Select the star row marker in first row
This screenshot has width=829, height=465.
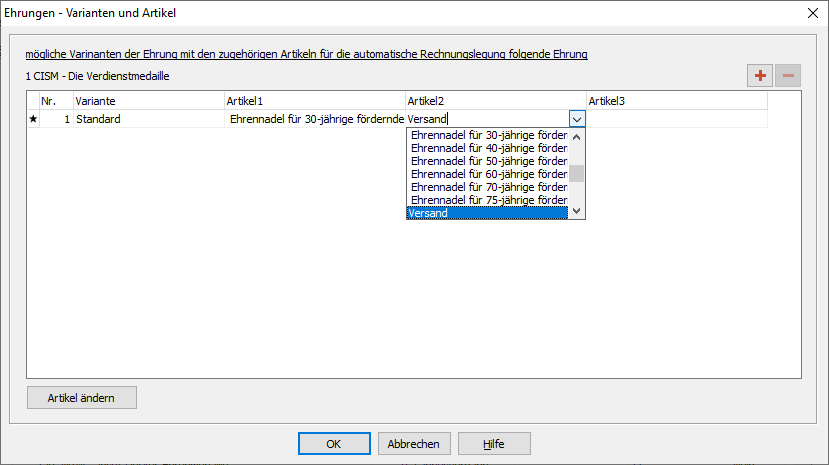[33, 119]
